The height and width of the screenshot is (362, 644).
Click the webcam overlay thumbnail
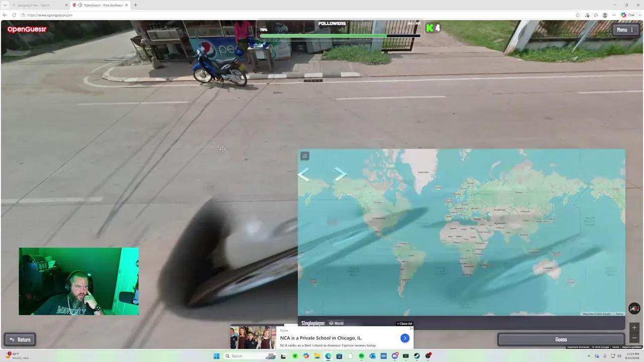(78, 281)
